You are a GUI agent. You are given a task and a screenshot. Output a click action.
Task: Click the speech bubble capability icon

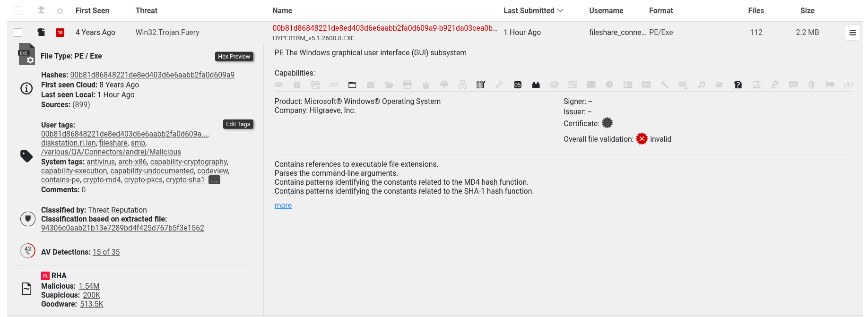(x=793, y=85)
